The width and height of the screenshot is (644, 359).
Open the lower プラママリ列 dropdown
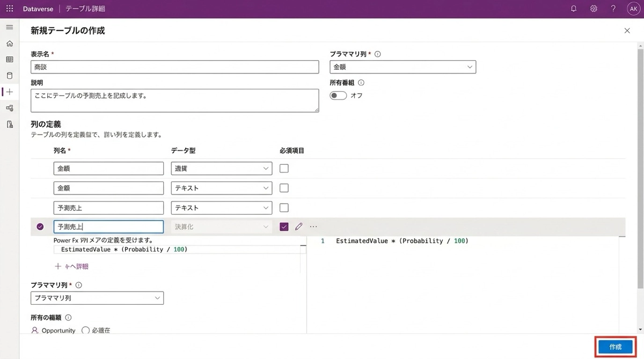(97, 298)
